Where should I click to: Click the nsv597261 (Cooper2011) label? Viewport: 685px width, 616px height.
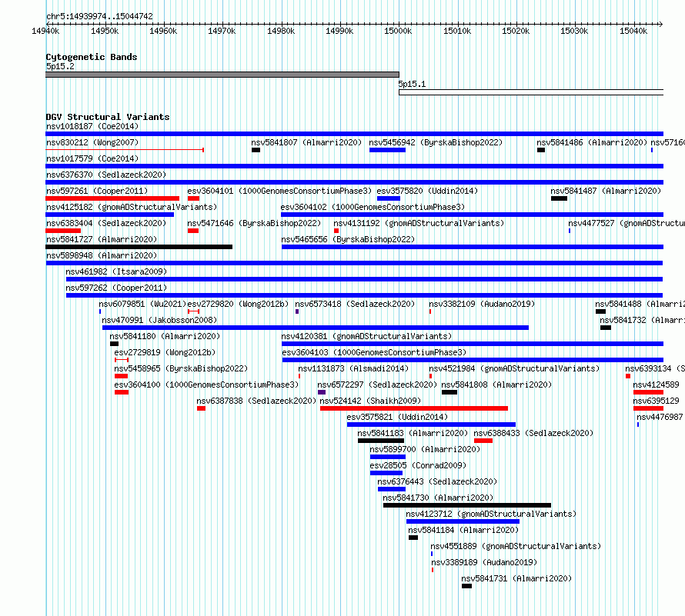coord(97,191)
